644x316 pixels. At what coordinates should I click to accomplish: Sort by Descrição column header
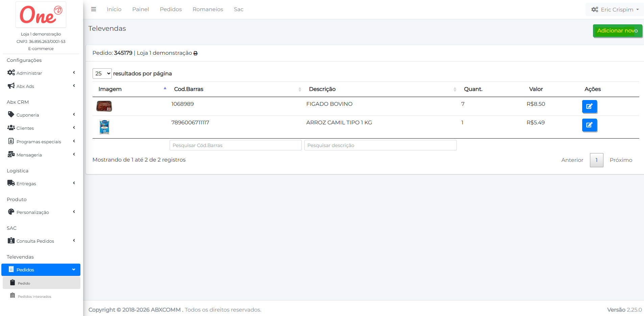(322, 89)
